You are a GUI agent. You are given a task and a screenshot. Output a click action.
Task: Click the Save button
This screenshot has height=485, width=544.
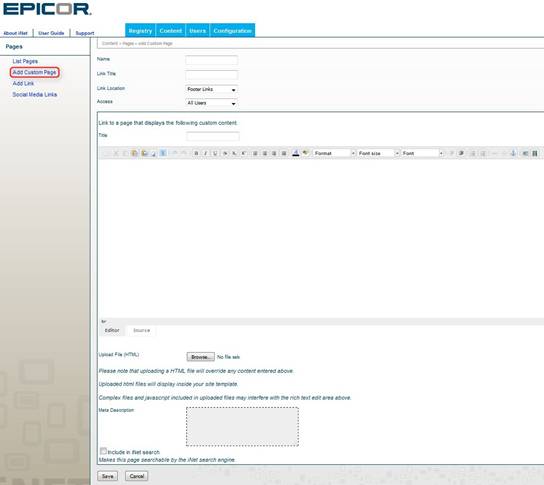(x=108, y=476)
